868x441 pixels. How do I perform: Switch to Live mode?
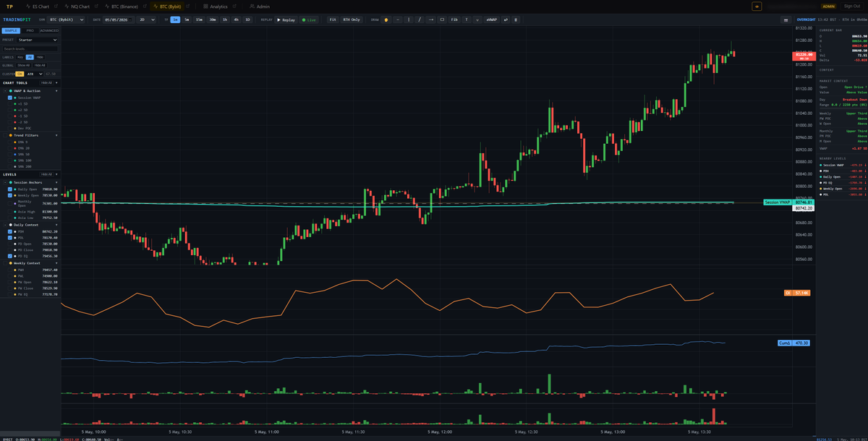point(309,20)
